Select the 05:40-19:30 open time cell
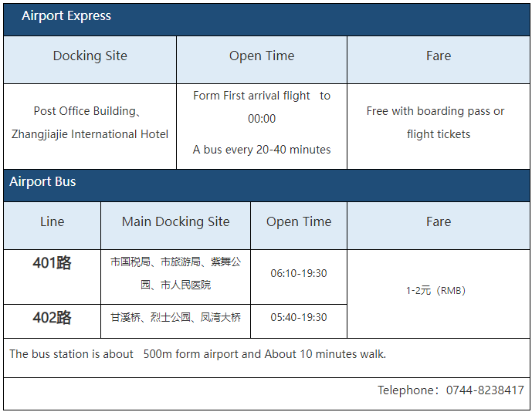Image resolution: width=532 pixels, height=412 pixels. (x=299, y=318)
